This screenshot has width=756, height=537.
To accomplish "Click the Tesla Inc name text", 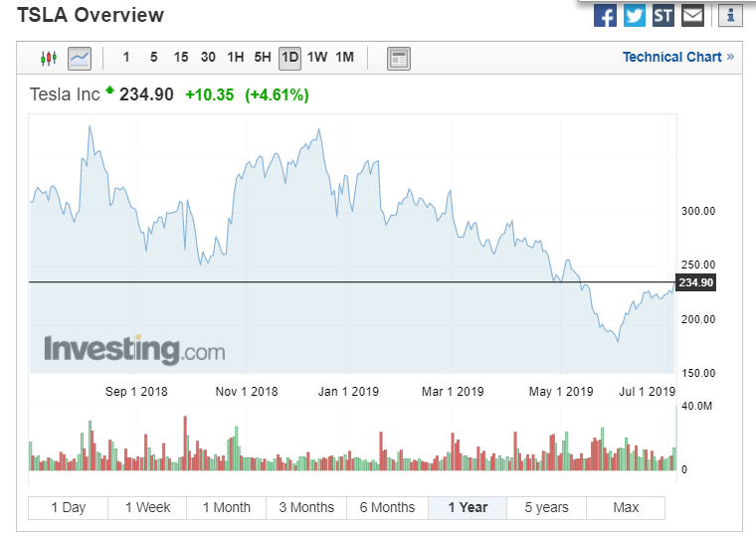I will [65, 94].
